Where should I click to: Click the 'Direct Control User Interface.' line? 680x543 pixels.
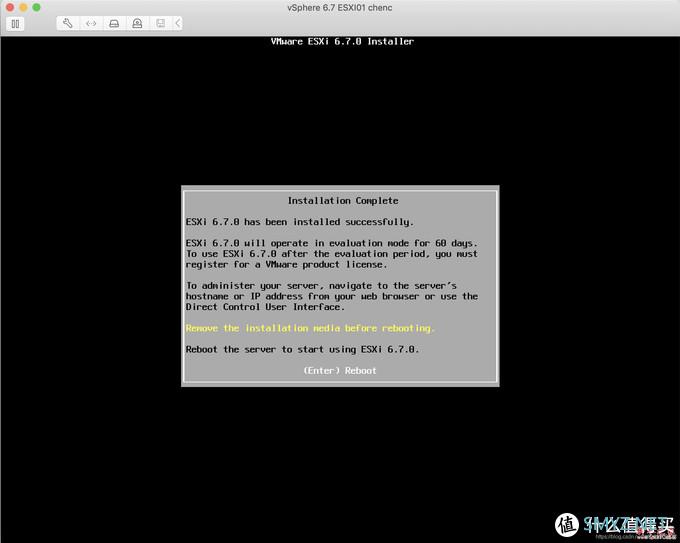click(265, 307)
